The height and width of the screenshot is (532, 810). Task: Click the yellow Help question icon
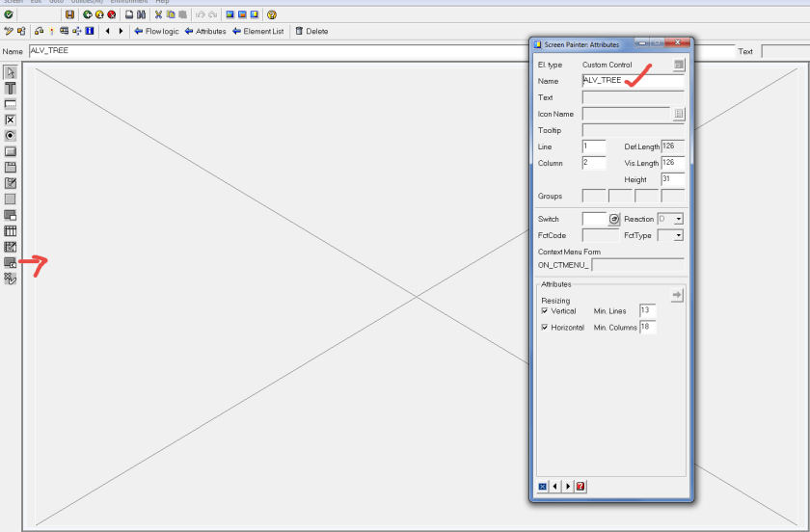tap(272, 14)
